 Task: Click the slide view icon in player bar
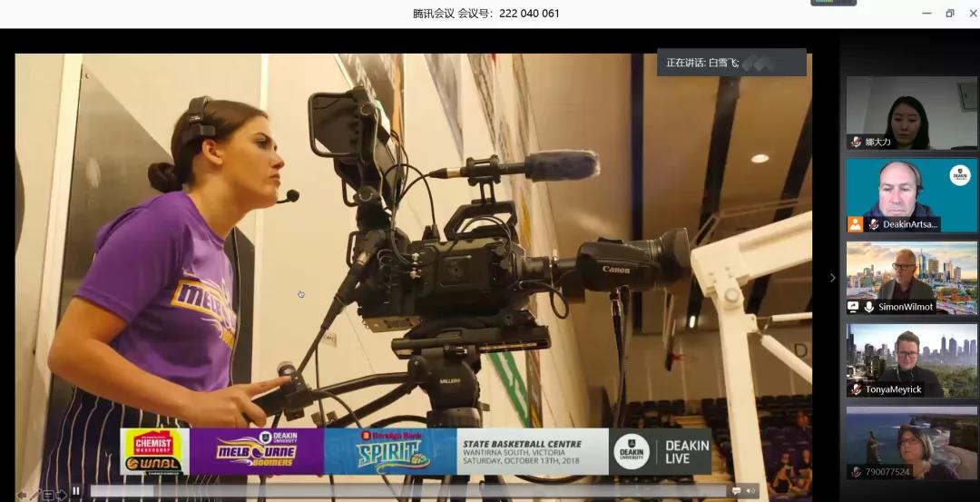pyautogui.click(x=48, y=495)
